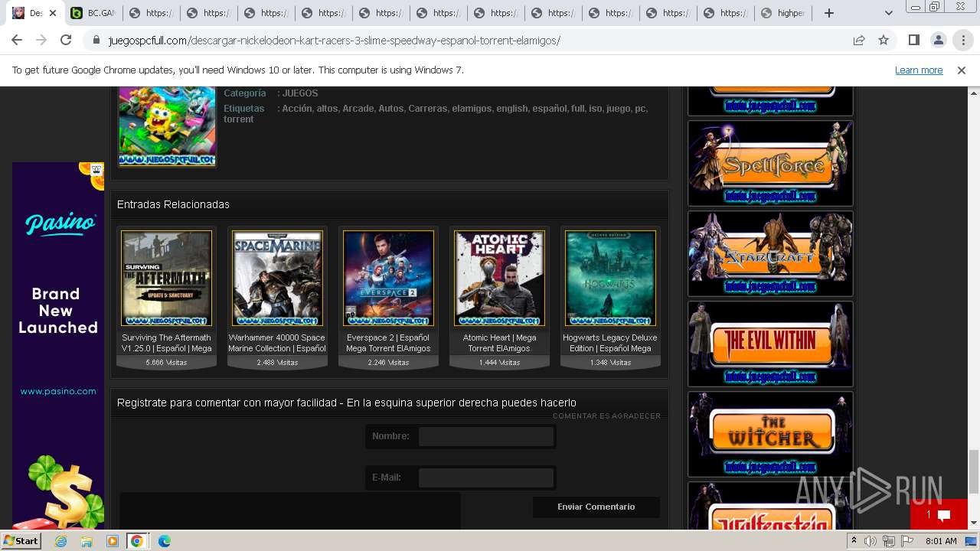Open Atomic Heart Mega Torrent ElAmigos link
Viewport: 980px width, 551px height.
click(499, 343)
